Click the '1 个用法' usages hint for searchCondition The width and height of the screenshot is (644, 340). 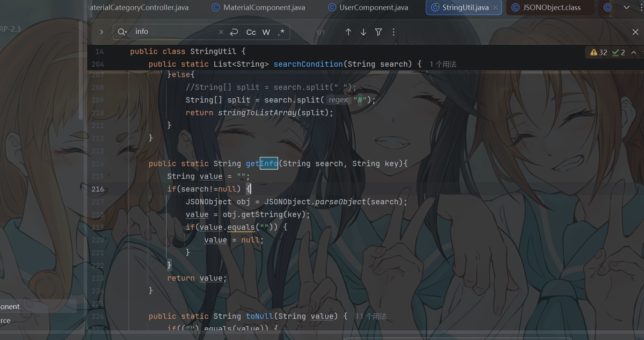443,64
